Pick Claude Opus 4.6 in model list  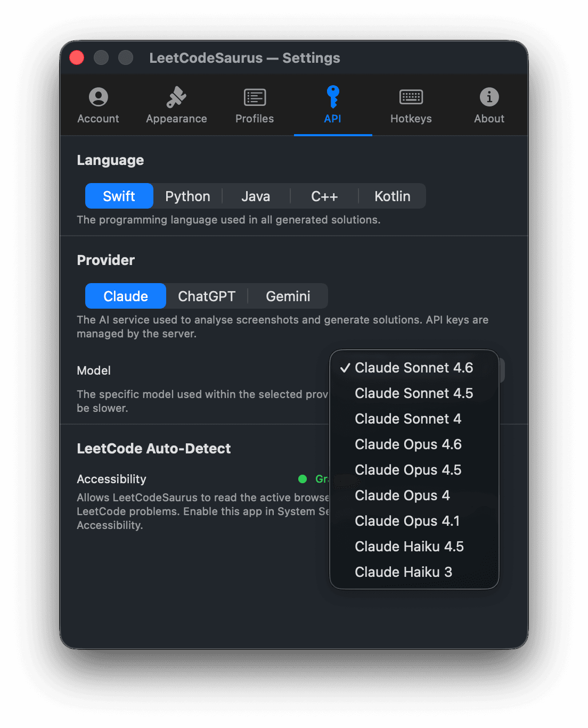tap(414, 444)
